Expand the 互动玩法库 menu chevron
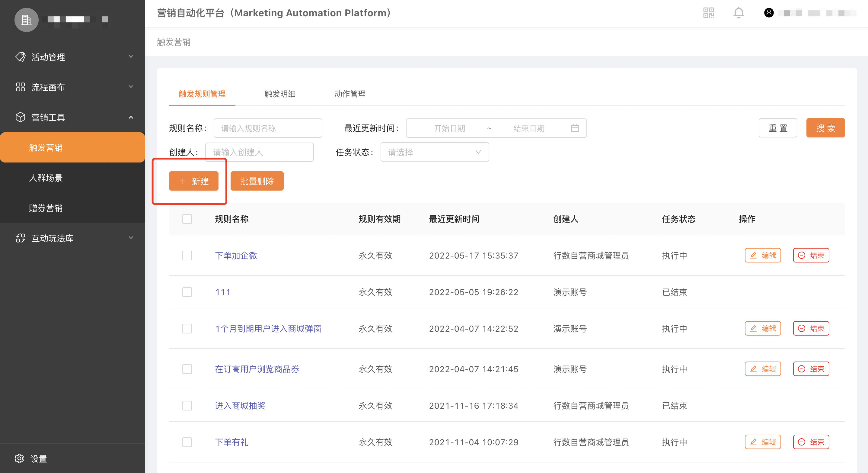Viewport: 868px width, 473px height. click(x=131, y=238)
